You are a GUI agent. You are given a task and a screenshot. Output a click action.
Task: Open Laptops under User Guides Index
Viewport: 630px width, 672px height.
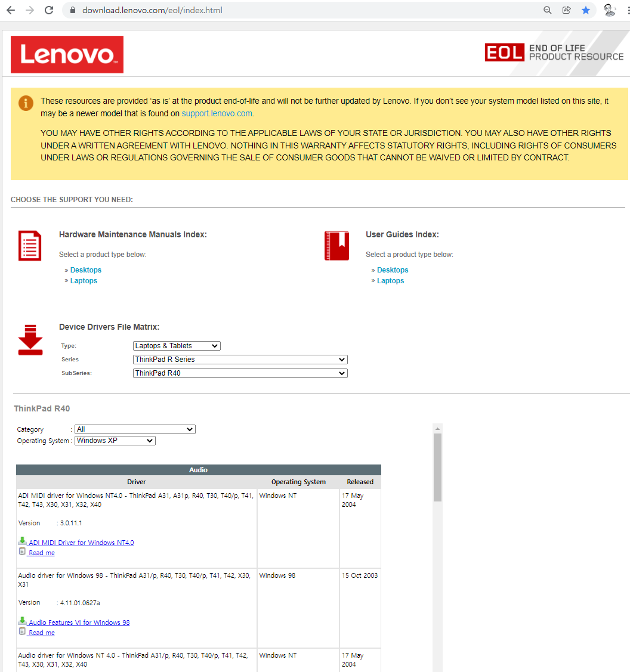[x=390, y=281]
